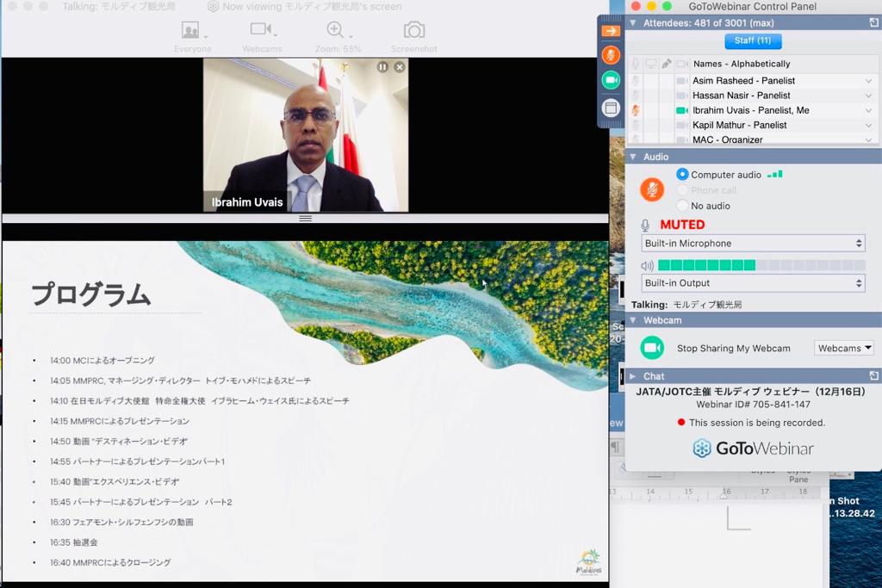This screenshot has width=882, height=588.
Task: Click the Staff (11) button
Action: coord(753,40)
